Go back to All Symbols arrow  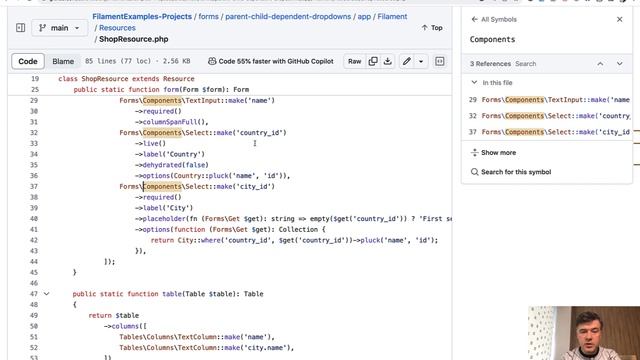pyautogui.click(x=474, y=19)
